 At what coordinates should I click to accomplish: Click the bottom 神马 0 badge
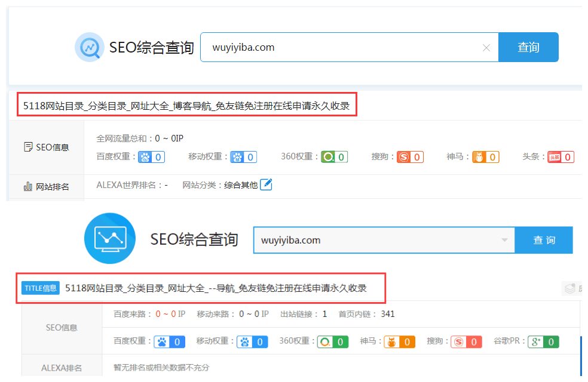pyautogui.click(x=399, y=341)
